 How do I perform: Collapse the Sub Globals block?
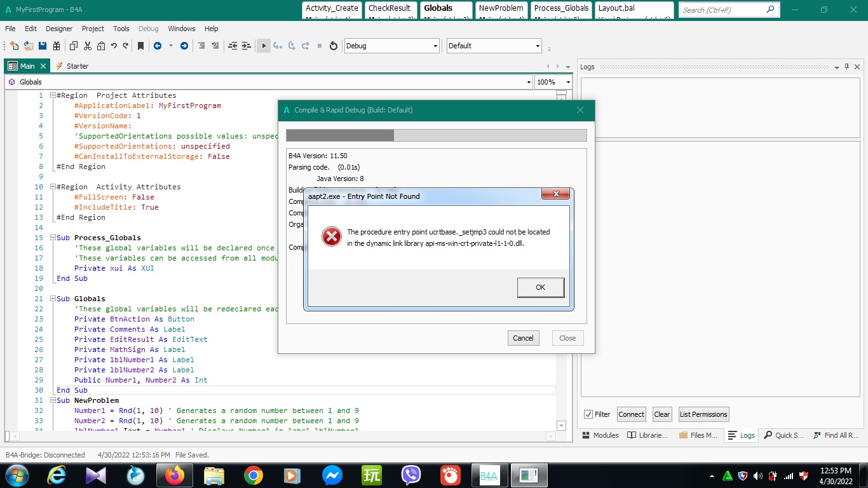click(53, 299)
